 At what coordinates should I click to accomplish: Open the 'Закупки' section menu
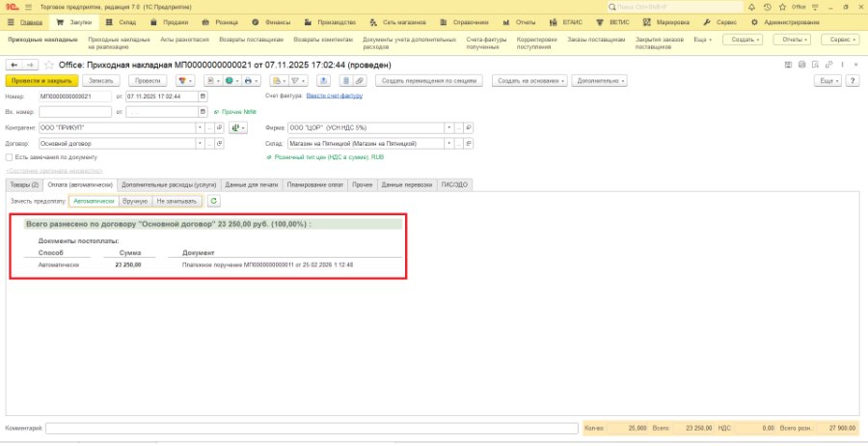click(x=74, y=23)
